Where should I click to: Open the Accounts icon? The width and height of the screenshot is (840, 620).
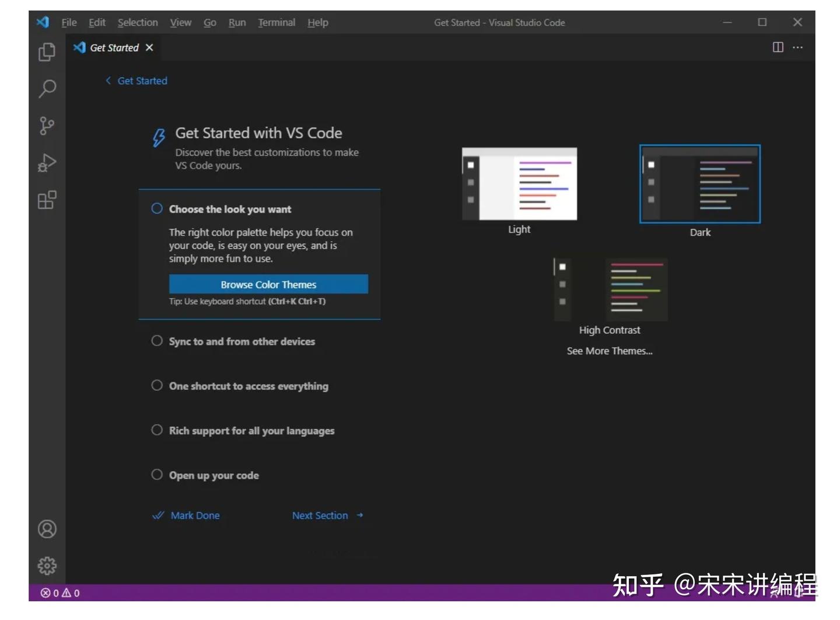[x=47, y=529]
